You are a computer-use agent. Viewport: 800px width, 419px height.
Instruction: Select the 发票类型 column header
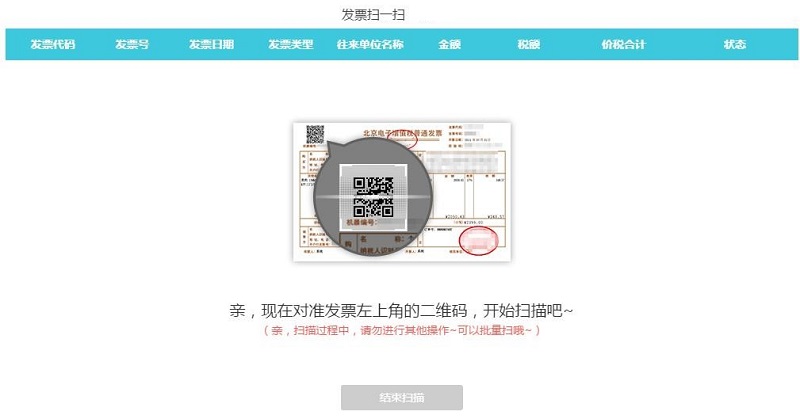pos(291,44)
